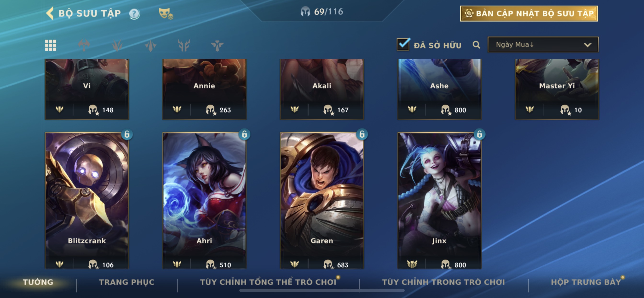Expand the Ngày Mua sort dropdown

(543, 45)
